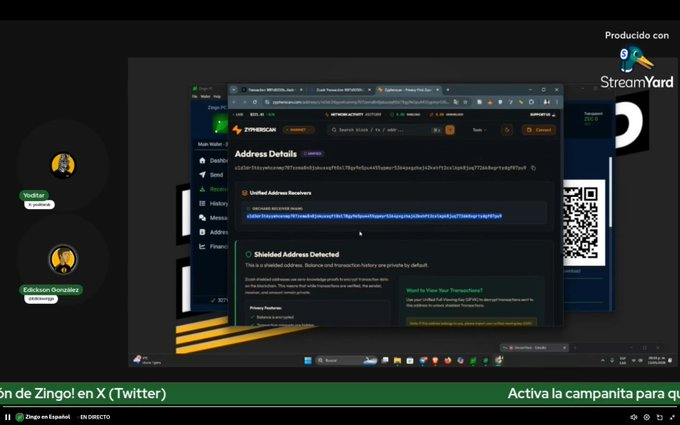The height and width of the screenshot is (425, 680).
Task: Click the clock in the Windows tray
Action: click(x=656, y=360)
